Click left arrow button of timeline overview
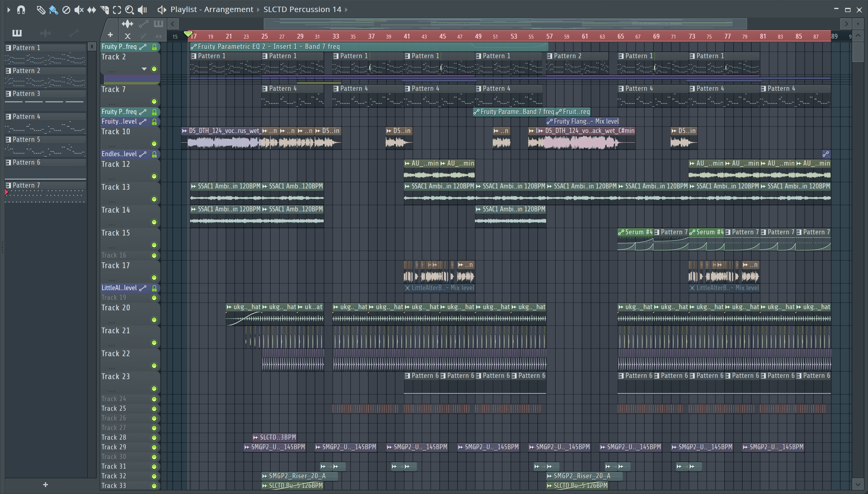Image resolution: width=868 pixels, height=494 pixels. 173,24
